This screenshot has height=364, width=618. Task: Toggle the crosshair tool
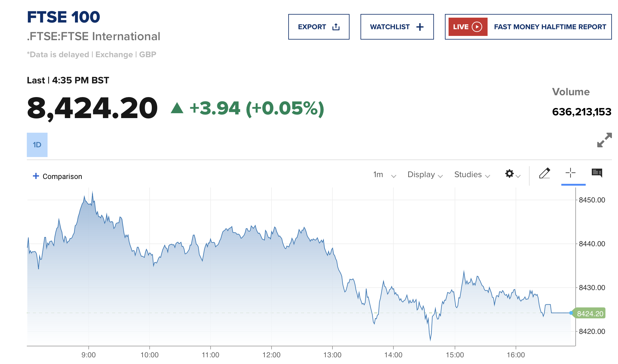click(570, 173)
